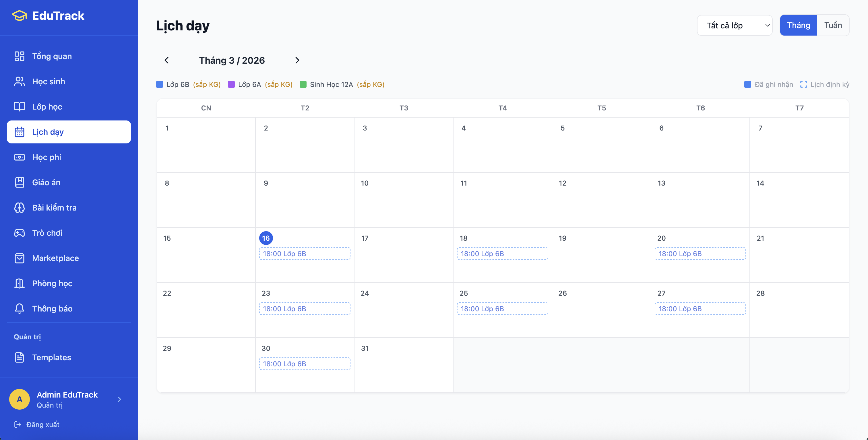Open the Thông báo bell icon
The width and height of the screenshot is (868, 440).
[x=19, y=309]
